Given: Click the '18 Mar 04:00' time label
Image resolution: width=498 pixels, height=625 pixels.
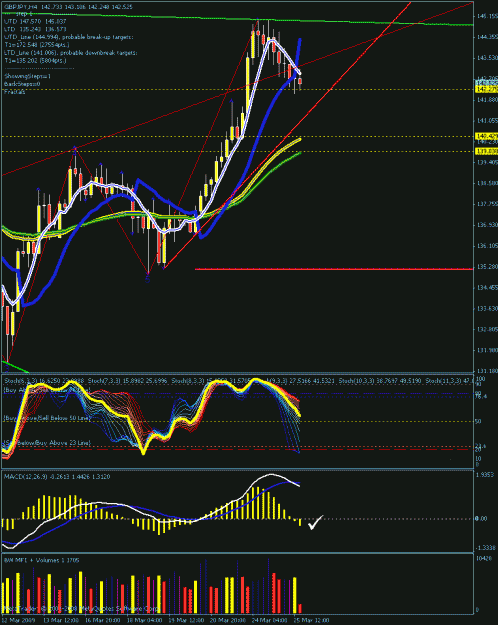Looking at the screenshot, I should [x=145, y=621].
